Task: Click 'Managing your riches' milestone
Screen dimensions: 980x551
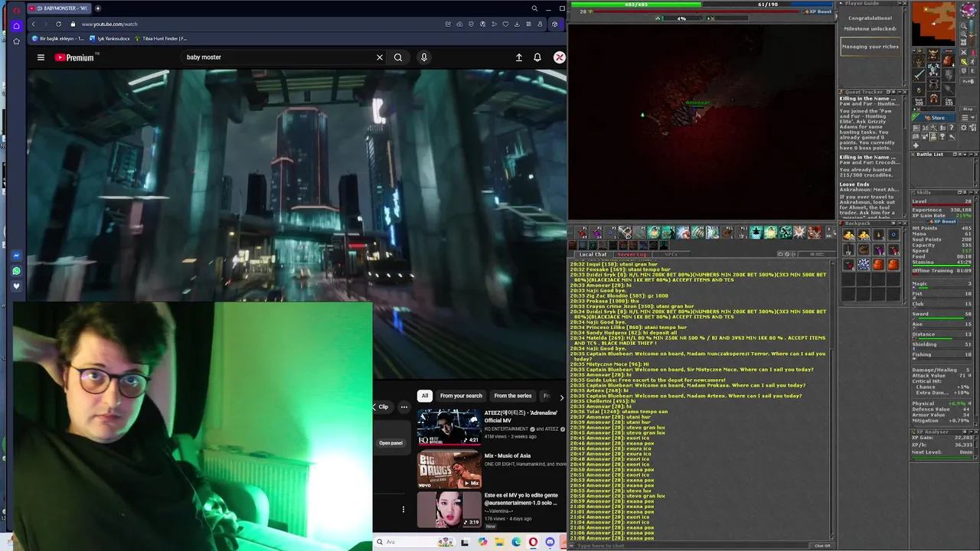Action: 871,47
